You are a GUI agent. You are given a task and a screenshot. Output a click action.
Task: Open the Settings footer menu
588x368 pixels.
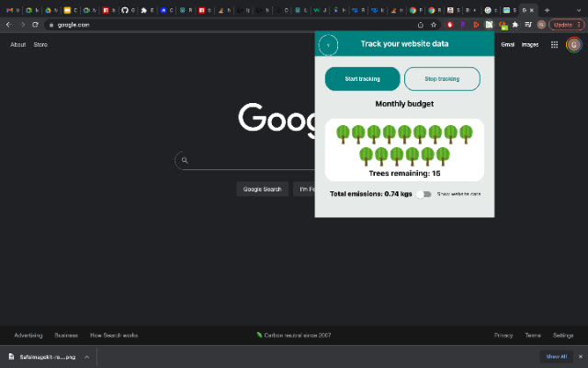(563, 335)
